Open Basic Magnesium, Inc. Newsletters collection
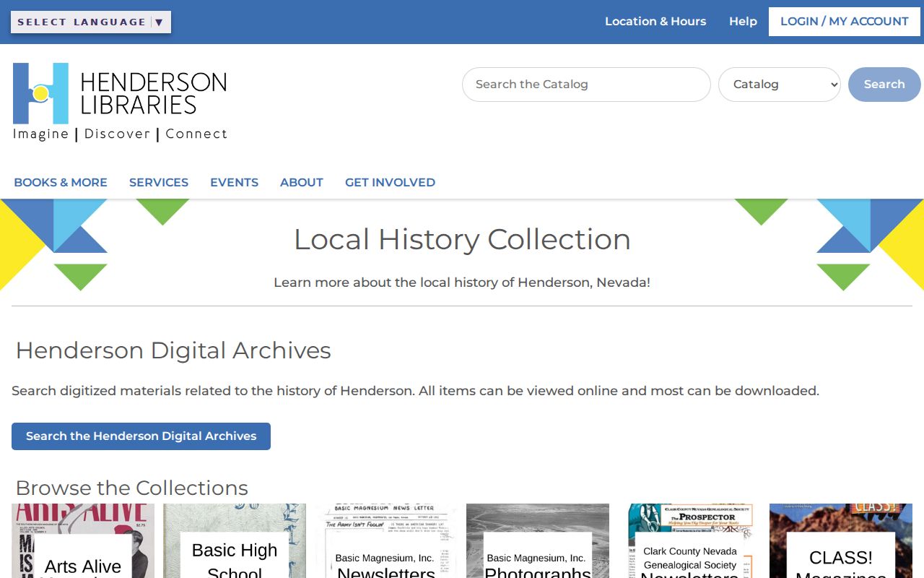 pyautogui.click(x=386, y=541)
